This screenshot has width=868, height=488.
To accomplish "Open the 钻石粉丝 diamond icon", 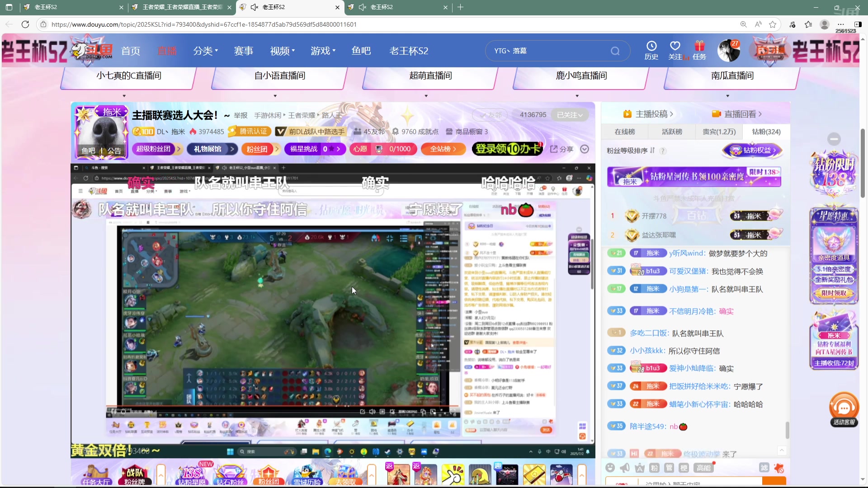I will pyautogui.click(x=230, y=475).
